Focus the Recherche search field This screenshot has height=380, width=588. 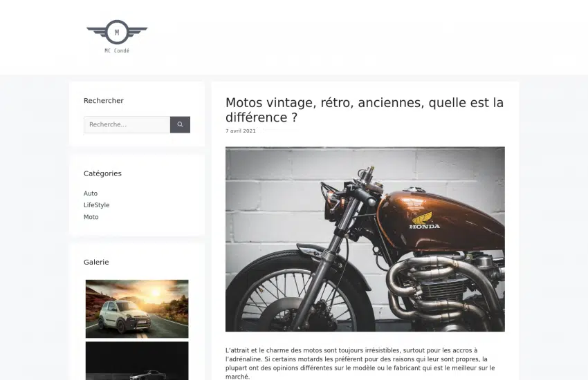click(127, 124)
